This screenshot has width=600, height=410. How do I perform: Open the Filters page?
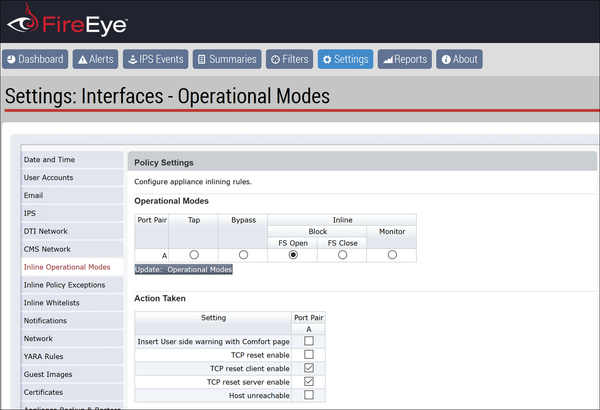(290, 59)
